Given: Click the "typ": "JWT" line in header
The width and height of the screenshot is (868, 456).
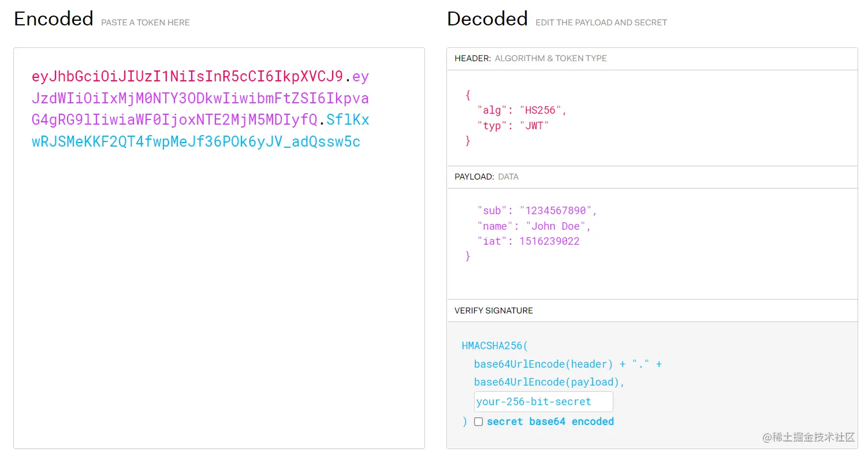Looking at the screenshot, I should [x=512, y=126].
